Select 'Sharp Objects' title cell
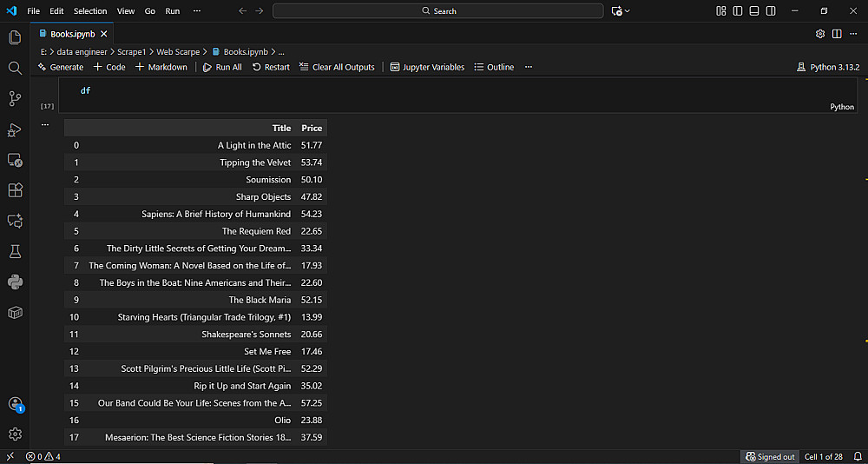868x464 pixels. 264,196
